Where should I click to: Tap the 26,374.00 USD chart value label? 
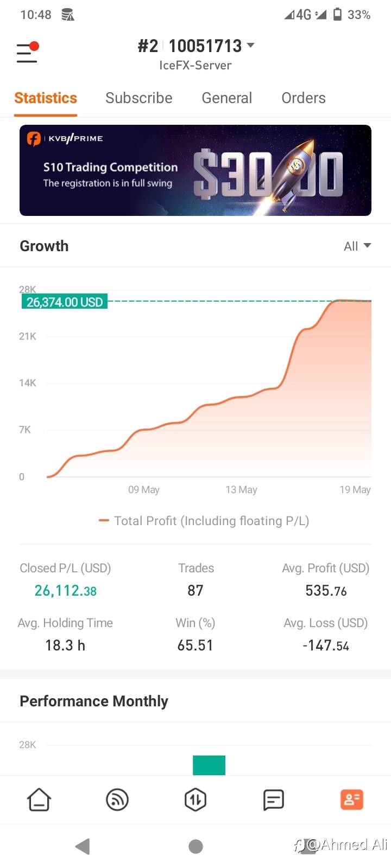(x=65, y=302)
